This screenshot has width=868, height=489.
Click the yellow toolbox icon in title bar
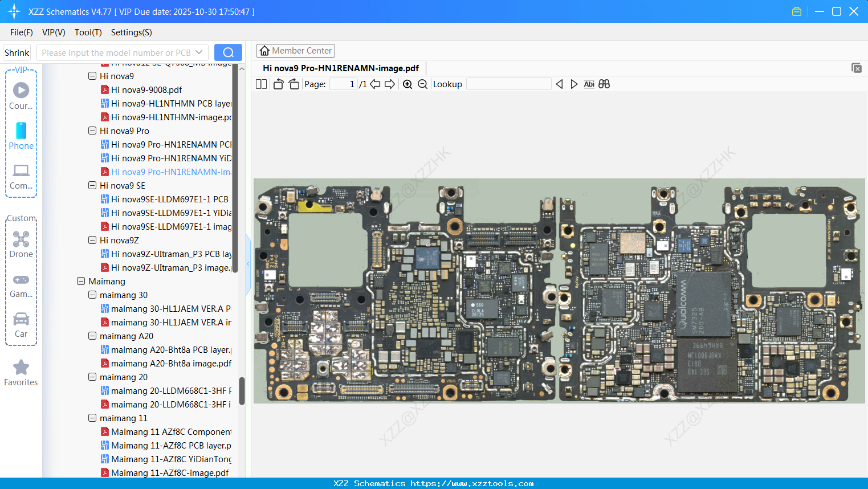tap(797, 11)
